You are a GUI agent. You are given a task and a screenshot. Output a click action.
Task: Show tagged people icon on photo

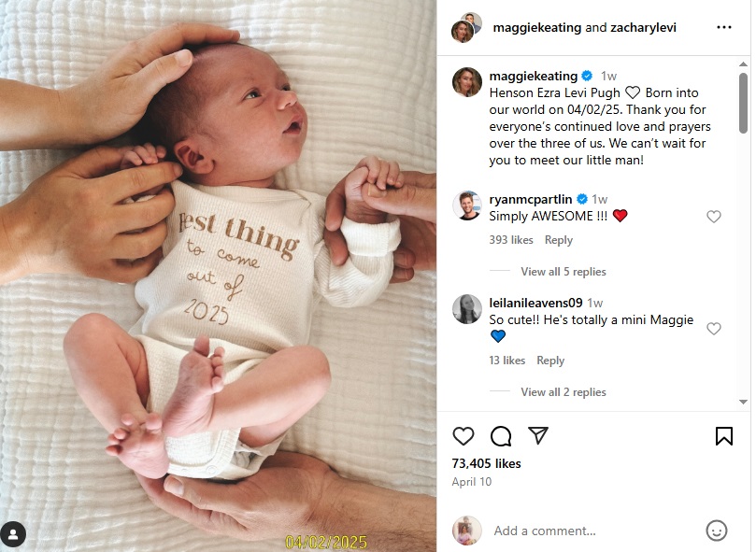point(13,534)
